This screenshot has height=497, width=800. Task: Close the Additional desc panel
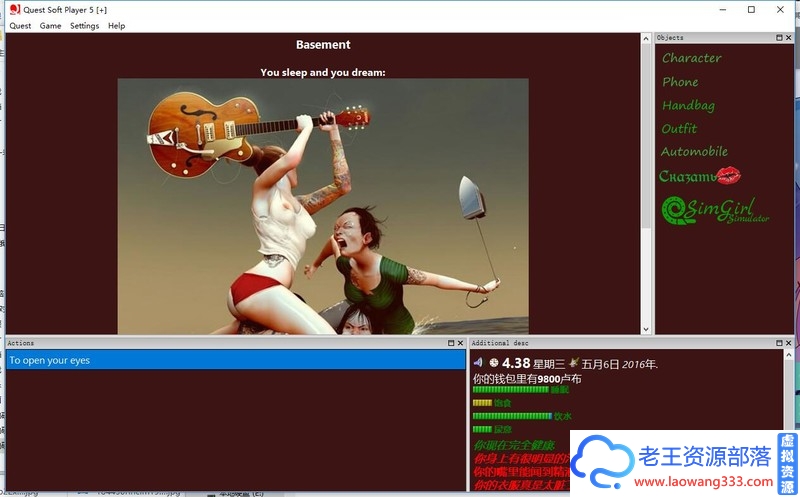pyautogui.click(x=788, y=343)
